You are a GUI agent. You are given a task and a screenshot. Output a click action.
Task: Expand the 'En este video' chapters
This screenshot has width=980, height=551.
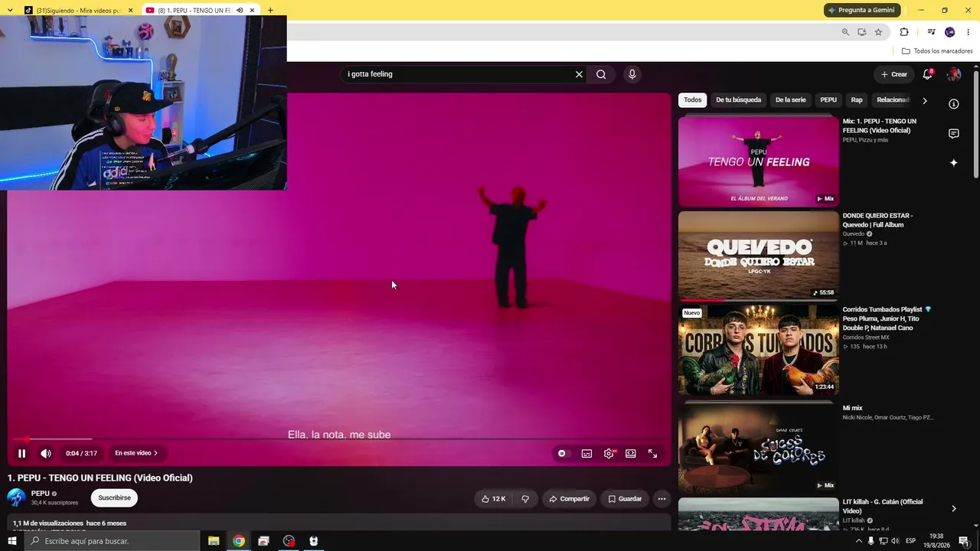click(x=136, y=453)
